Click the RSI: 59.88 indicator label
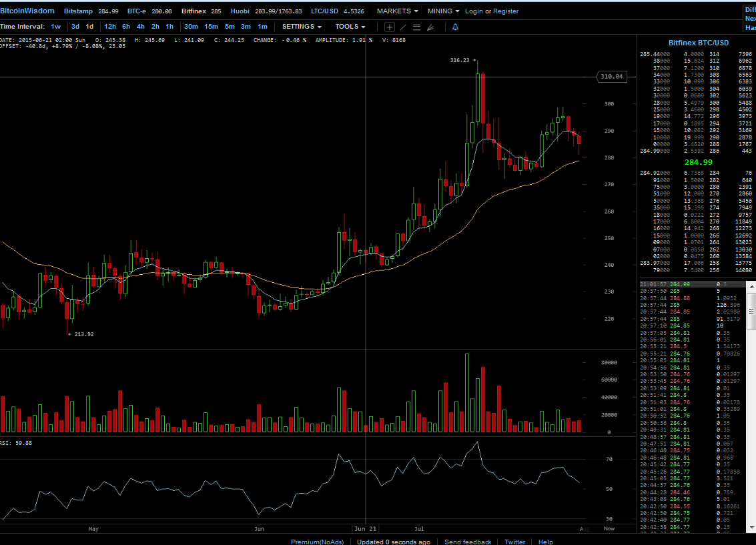 pos(16,443)
